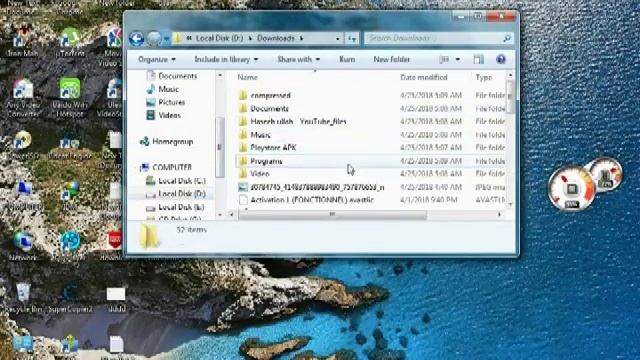This screenshot has height=360, width=640.
Task: Open the SuperCopier2 desktop icon
Action: click(x=69, y=298)
